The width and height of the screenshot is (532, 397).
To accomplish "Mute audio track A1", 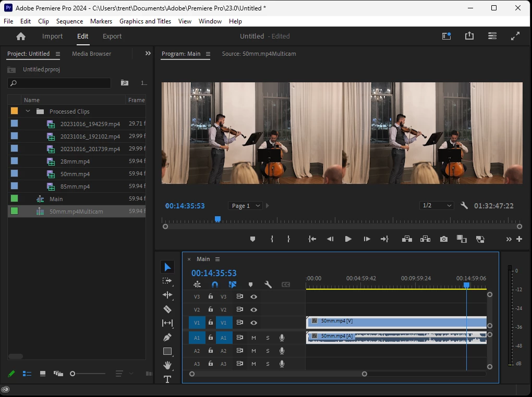I will tap(253, 337).
